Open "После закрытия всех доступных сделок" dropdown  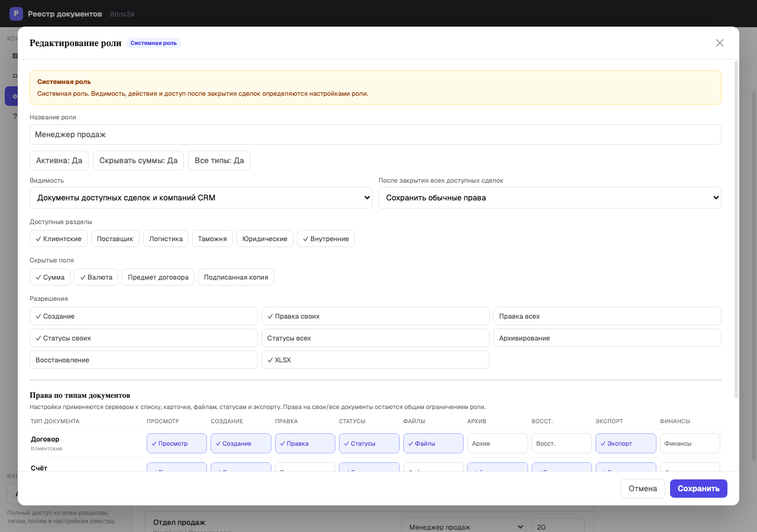550,198
